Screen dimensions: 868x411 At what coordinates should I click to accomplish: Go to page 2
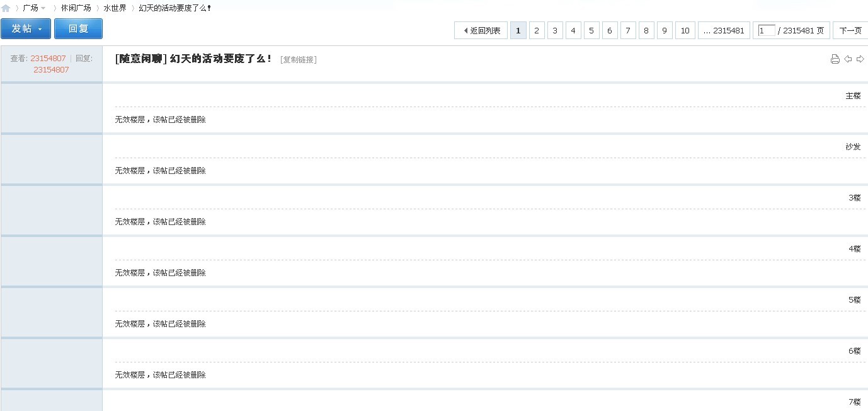click(x=537, y=30)
